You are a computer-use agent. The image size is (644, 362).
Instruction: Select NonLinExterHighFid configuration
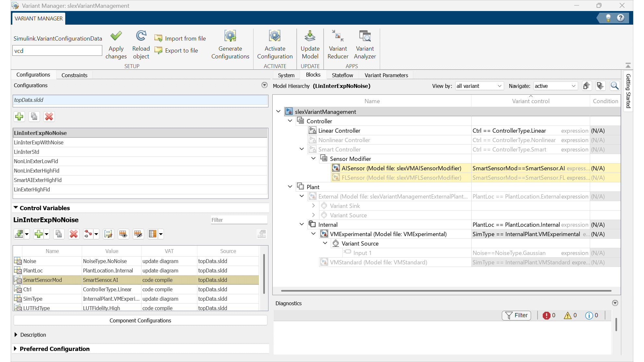click(140, 171)
